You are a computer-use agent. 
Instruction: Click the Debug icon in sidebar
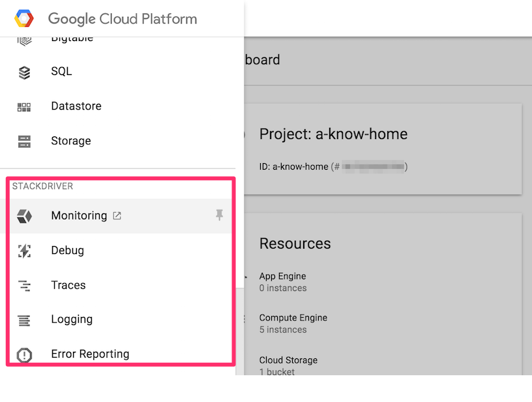coord(24,251)
